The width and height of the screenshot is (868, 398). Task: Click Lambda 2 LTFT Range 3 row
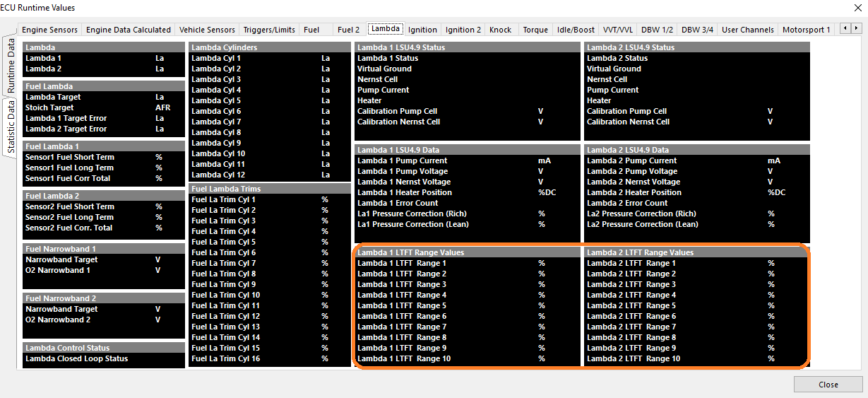tap(697, 284)
